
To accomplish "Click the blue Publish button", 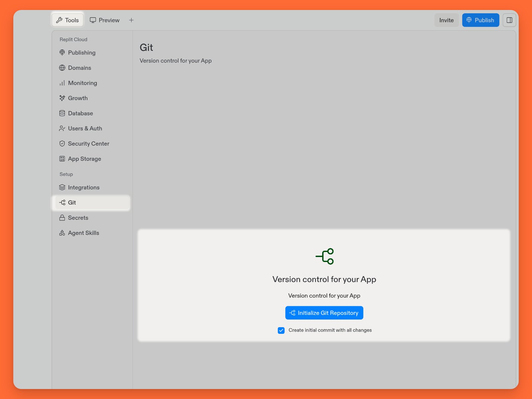I will 480,20.
